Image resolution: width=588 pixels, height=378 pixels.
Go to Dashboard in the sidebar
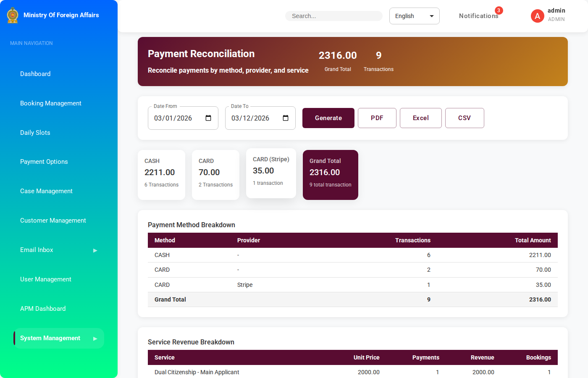point(35,74)
